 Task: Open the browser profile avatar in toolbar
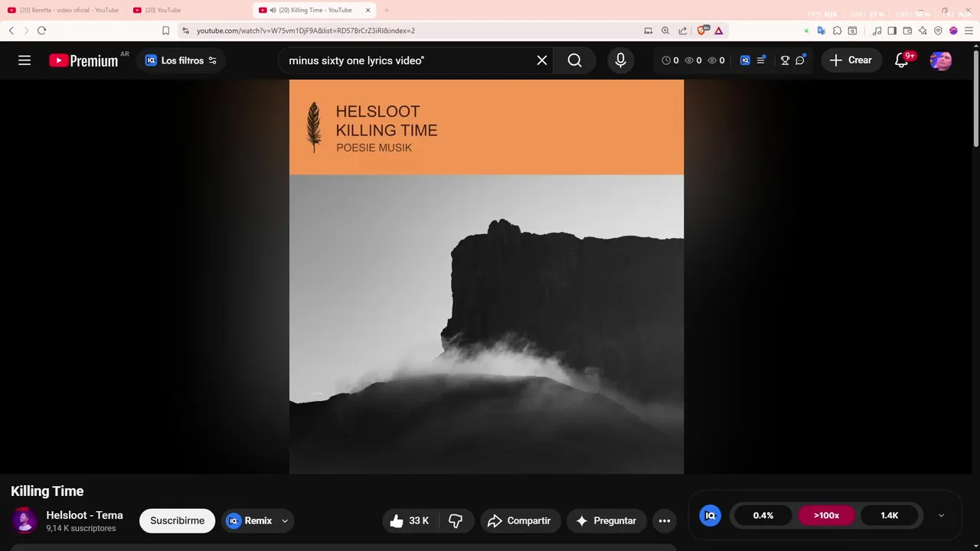(x=953, y=31)
